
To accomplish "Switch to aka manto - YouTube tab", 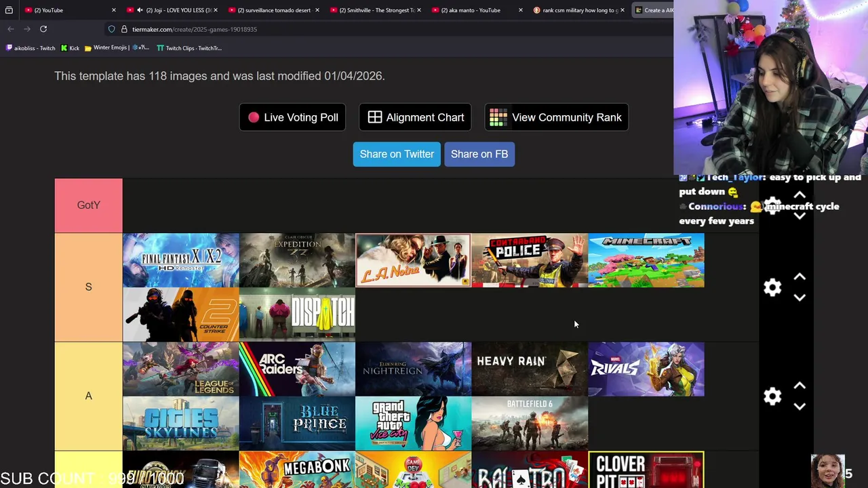I will [476, 10].
